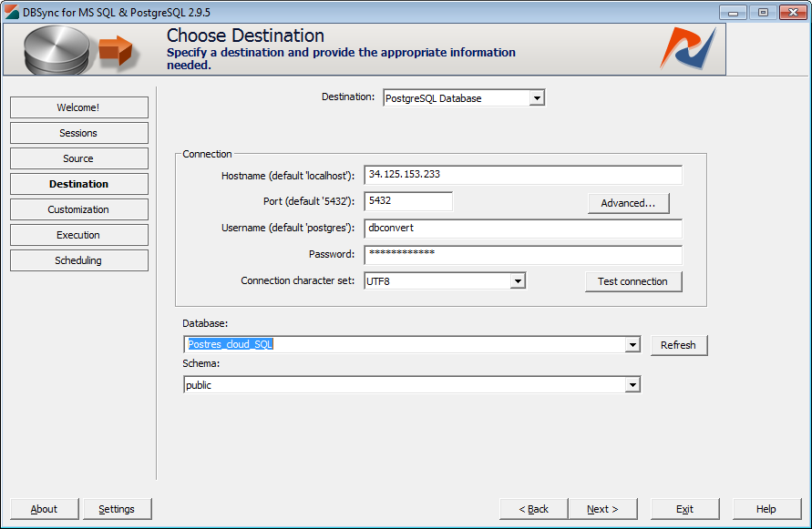Viewport: 812px width, 529px height.
Task: Select the Destination step
Action: [x=78, y=184]
